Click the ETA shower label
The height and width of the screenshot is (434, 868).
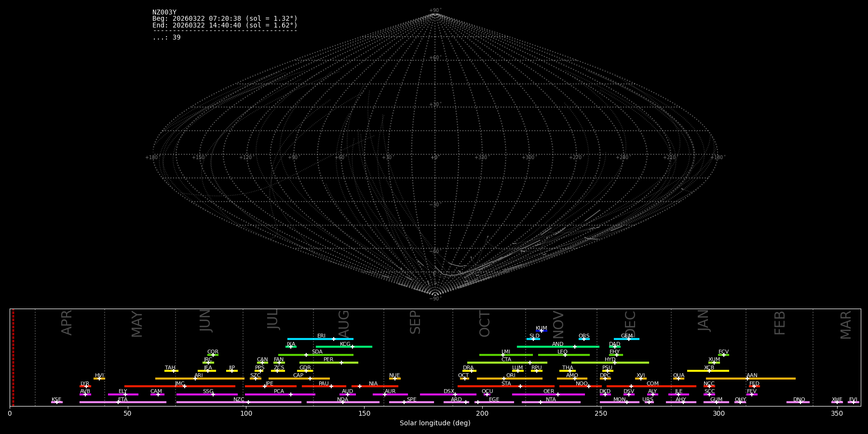[x=123, y=400]
